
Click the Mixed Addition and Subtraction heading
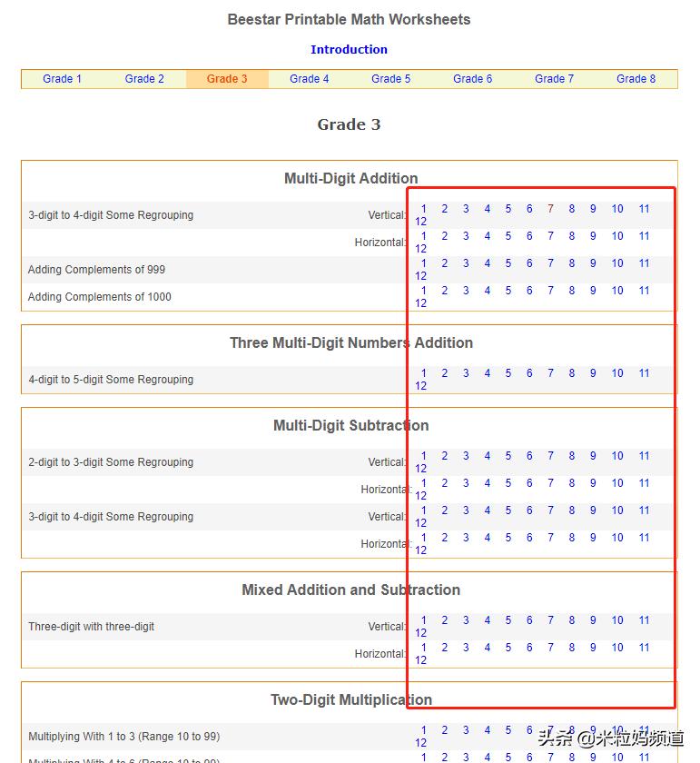tap(350, 590)
